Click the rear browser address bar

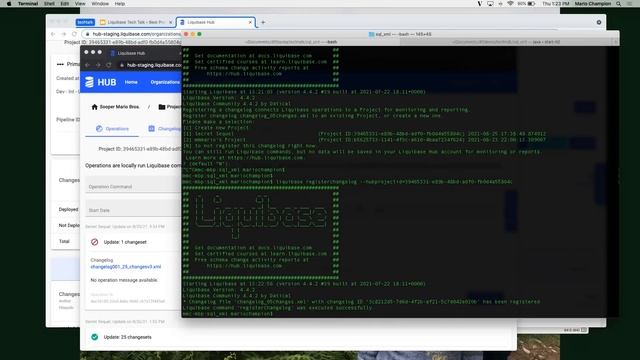point(131,34)
